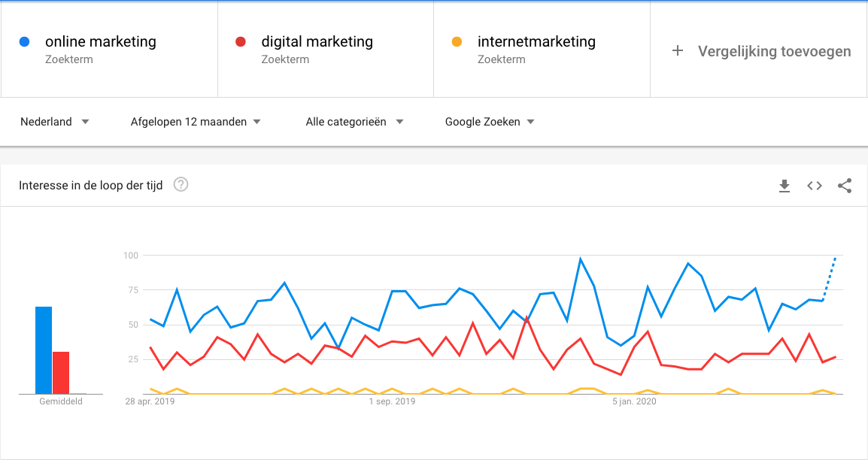Click the blue dot for online marketing
Image resolution: width=868 pixels, height=460 pixels.
click(25, 42)
